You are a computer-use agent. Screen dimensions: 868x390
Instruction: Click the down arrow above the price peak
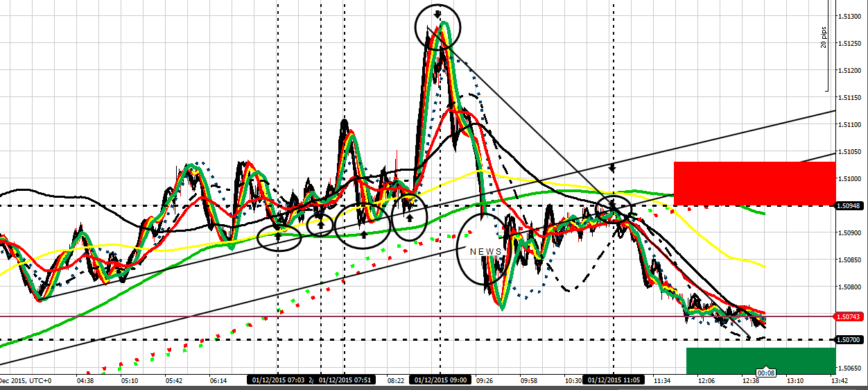click(x=437, y=13)
